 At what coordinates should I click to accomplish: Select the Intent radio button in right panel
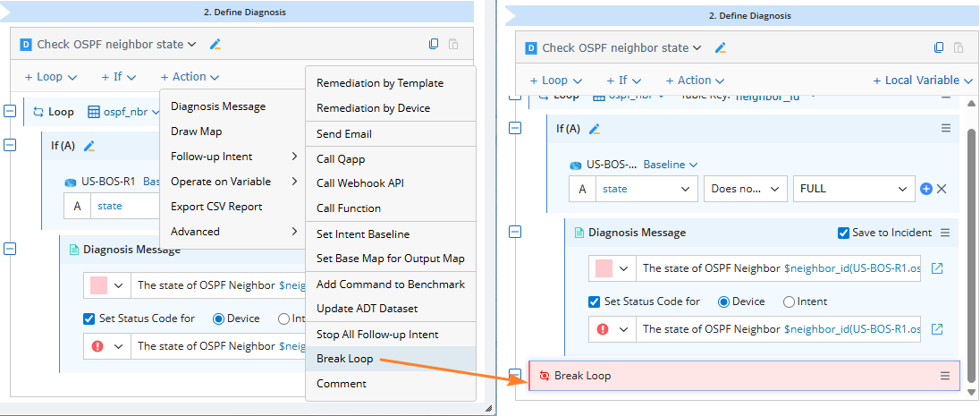coord(789,301)
